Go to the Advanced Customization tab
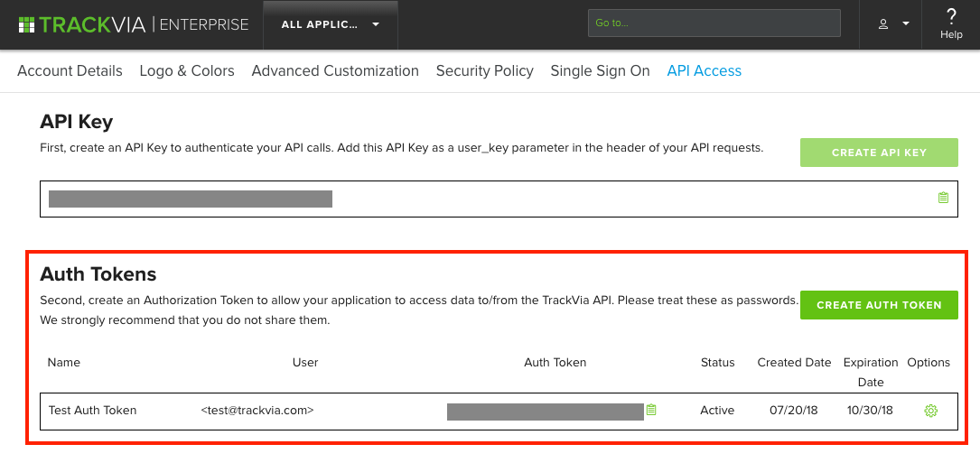This screenshot has width=980, height=472. tap(335, 70)
